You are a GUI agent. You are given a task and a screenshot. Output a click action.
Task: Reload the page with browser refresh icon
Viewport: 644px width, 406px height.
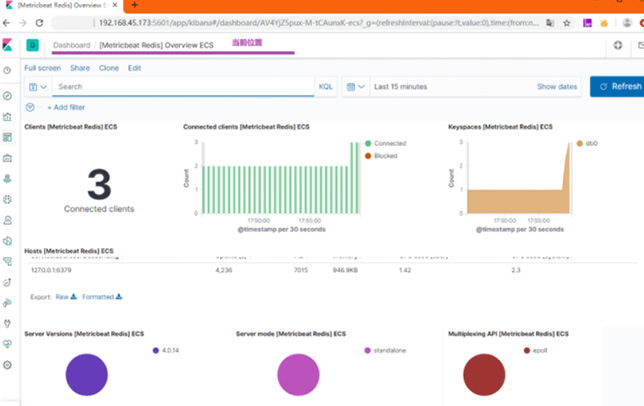point(39,23)
